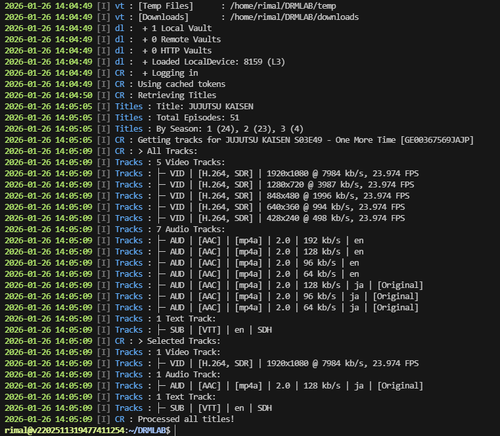
Task: Click the selected 1920x1080 video track line
Action: point(288,363)
